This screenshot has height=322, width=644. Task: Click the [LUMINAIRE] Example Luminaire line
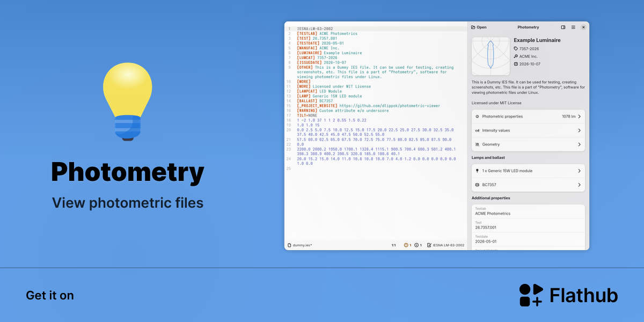[x=329, y=53]
